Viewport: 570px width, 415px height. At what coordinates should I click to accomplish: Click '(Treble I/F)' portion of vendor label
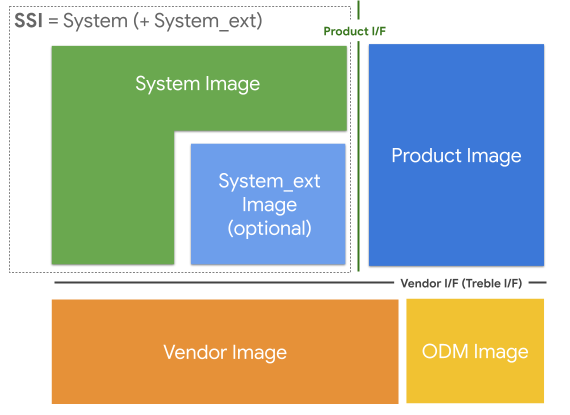(x=492, y=283)
